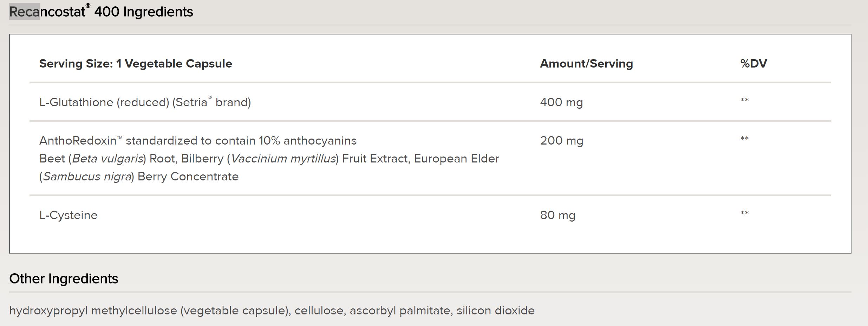
Task: Click the L-Cysteine ingredient name
Action: 68,215
